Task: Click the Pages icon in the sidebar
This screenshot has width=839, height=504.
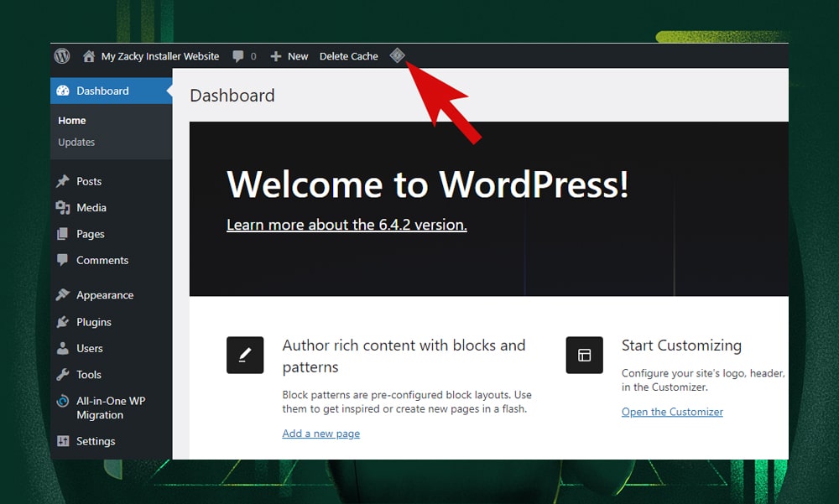Action: 64,234
